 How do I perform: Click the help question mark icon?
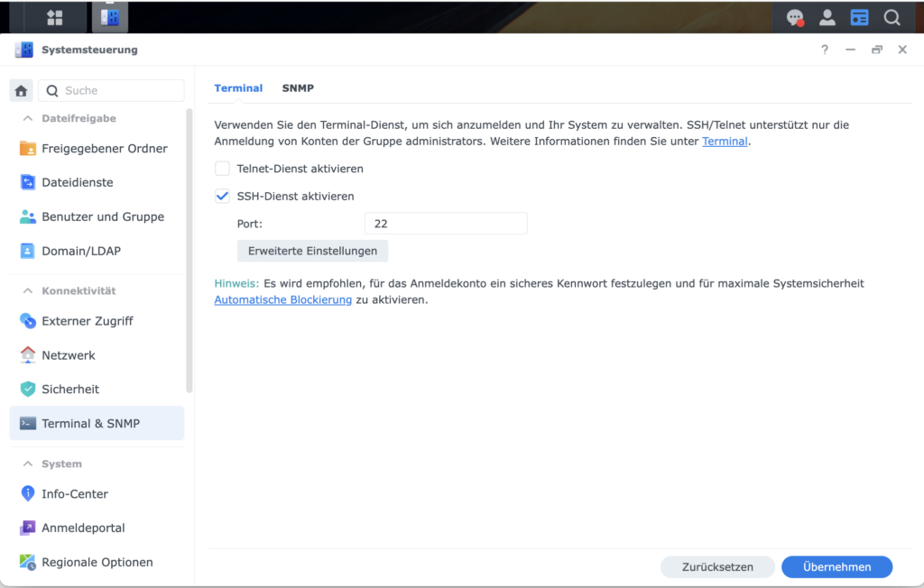[x=825, y=50]
